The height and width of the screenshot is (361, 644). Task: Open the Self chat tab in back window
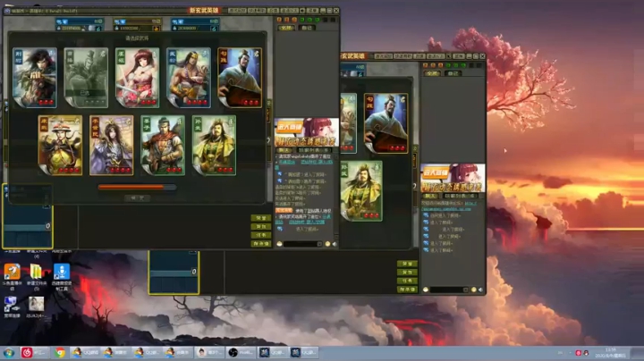[453, 73]
